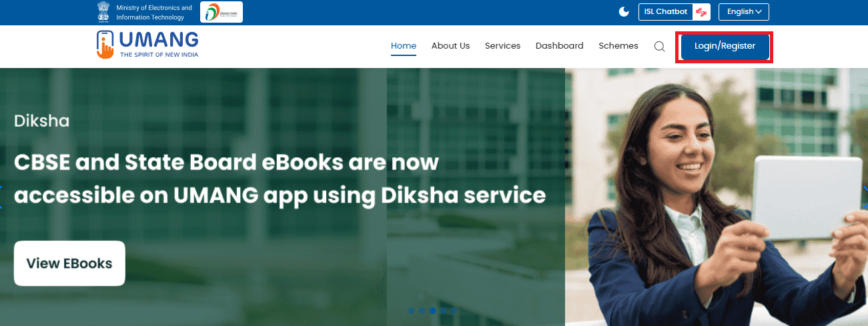Click the search magnifier icon
The height and width of the screenshot is (326, 868).
[659, 47]
